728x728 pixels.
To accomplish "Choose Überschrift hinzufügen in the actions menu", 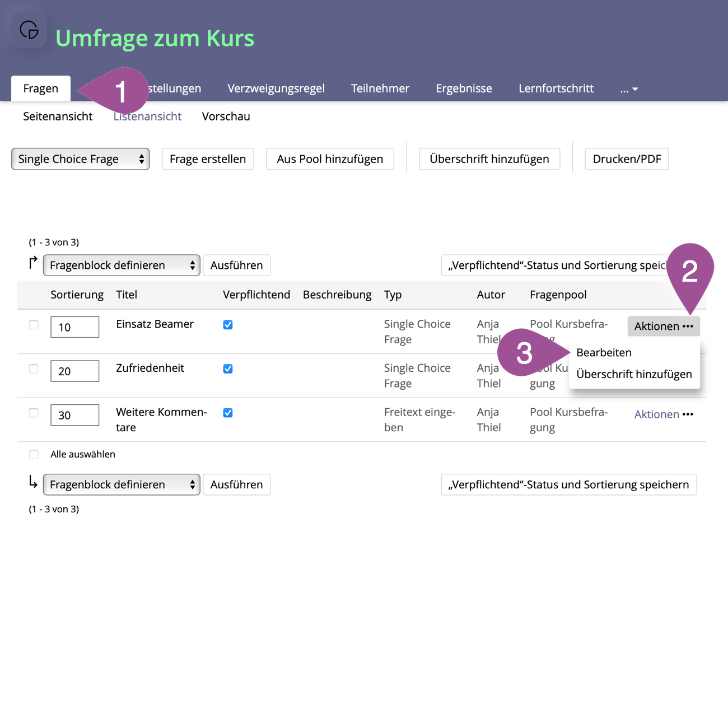I will point(634,374).
